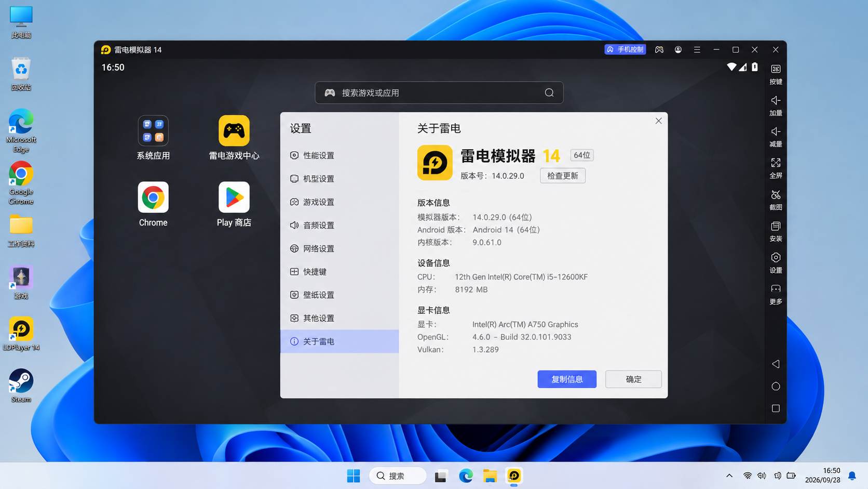Click the 此电脑 desktop icon
The height and width of the screenshot is (489, 868).
21,23
